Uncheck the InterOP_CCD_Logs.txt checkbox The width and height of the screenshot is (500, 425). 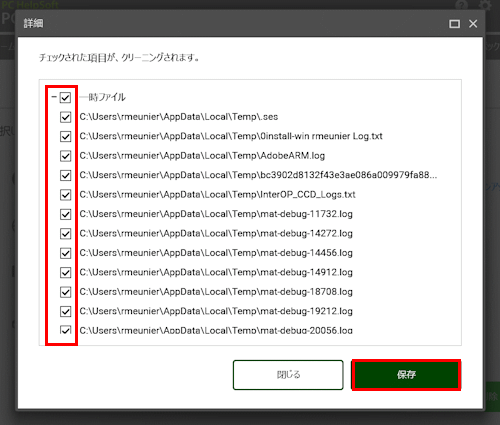(x=65, y=195)
